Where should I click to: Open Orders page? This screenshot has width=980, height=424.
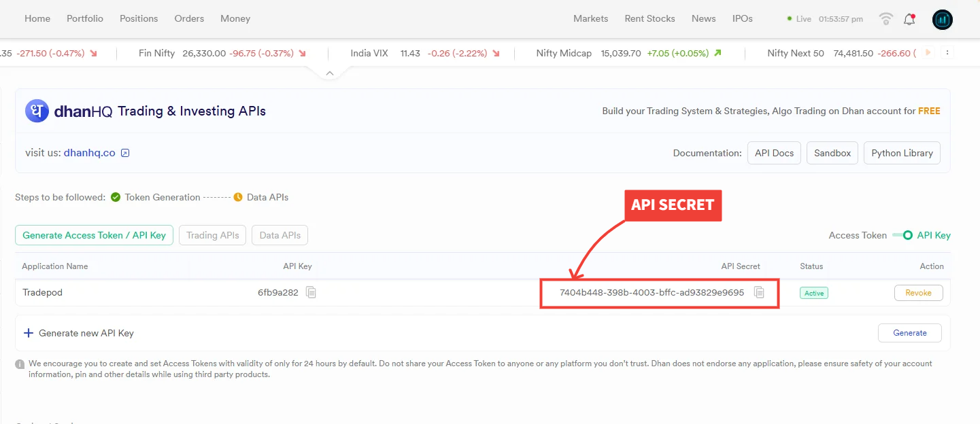[x=189, y=18]
